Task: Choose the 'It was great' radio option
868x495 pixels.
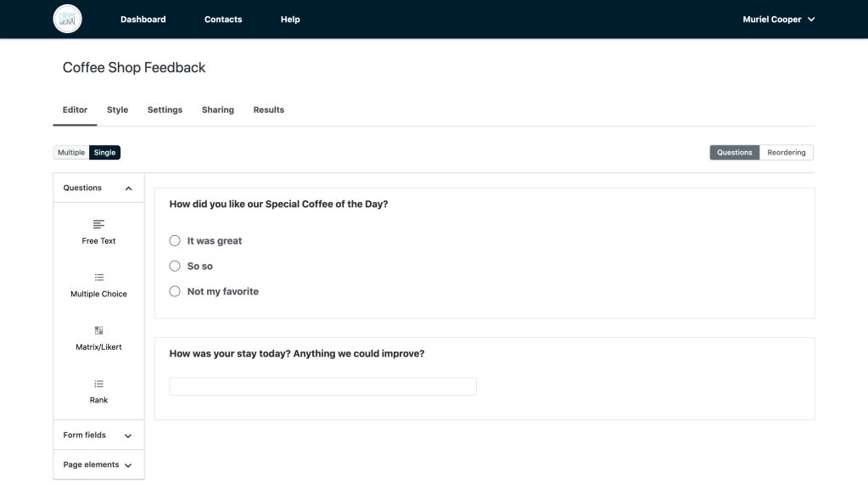Action: [x=175, y=241]
